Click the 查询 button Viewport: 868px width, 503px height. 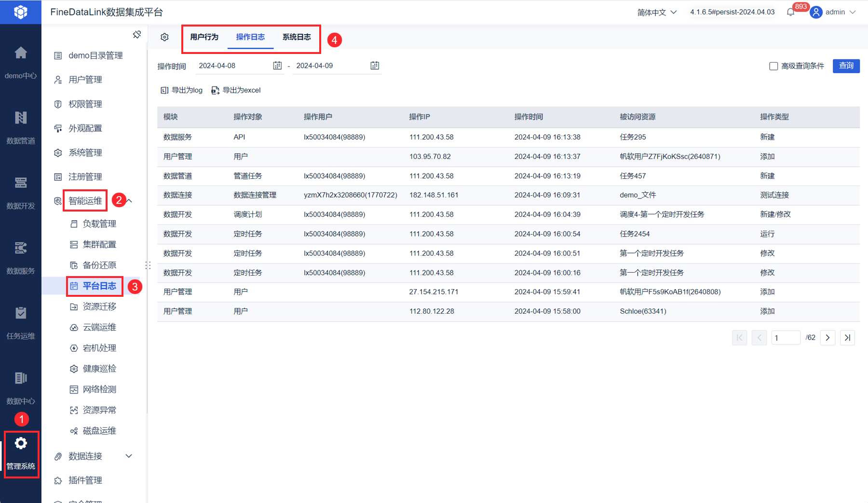pyautogui.click(x=846, y=66)
